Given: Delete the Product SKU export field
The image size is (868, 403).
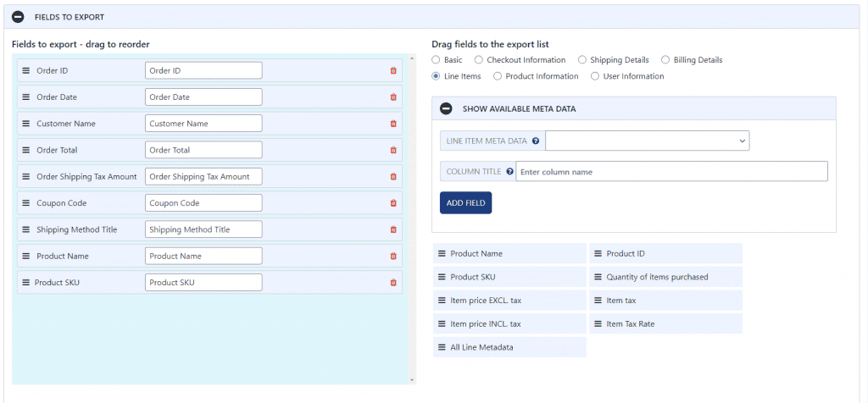Looking at the screenshot, I should 393,283.
